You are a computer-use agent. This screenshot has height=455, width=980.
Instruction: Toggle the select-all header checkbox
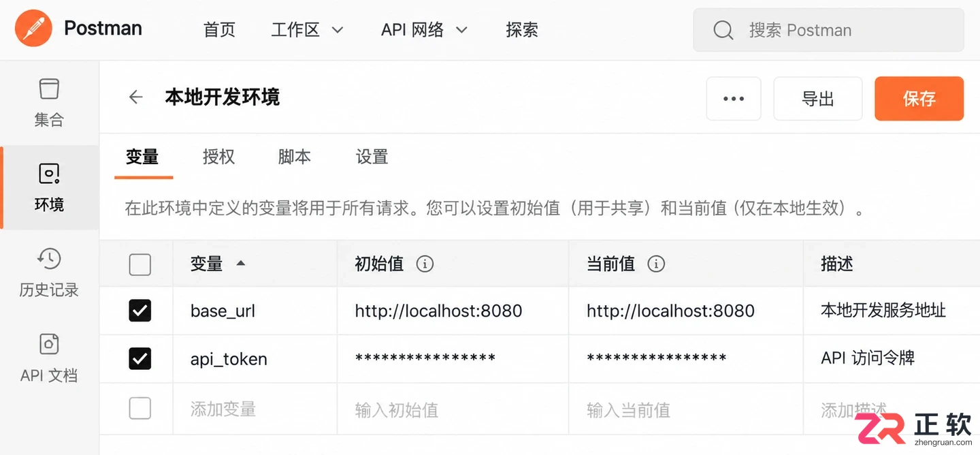tap(140, 264)
